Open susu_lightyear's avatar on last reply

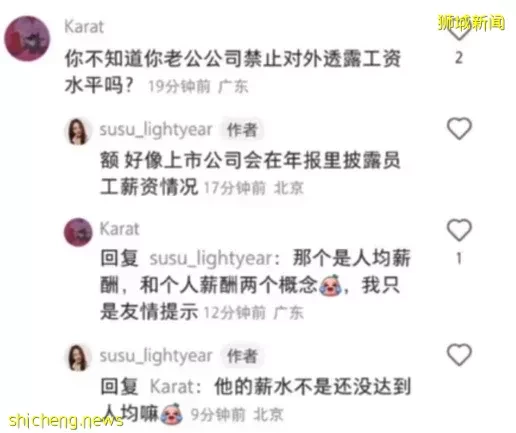(x=78, y=358)
